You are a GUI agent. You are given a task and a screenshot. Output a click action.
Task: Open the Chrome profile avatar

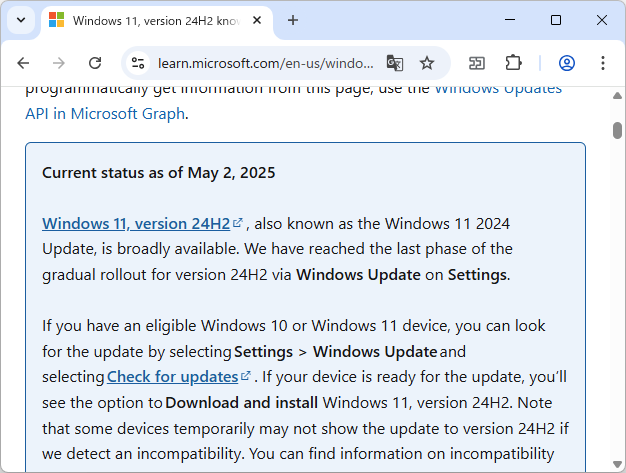[x=566, y=63]
